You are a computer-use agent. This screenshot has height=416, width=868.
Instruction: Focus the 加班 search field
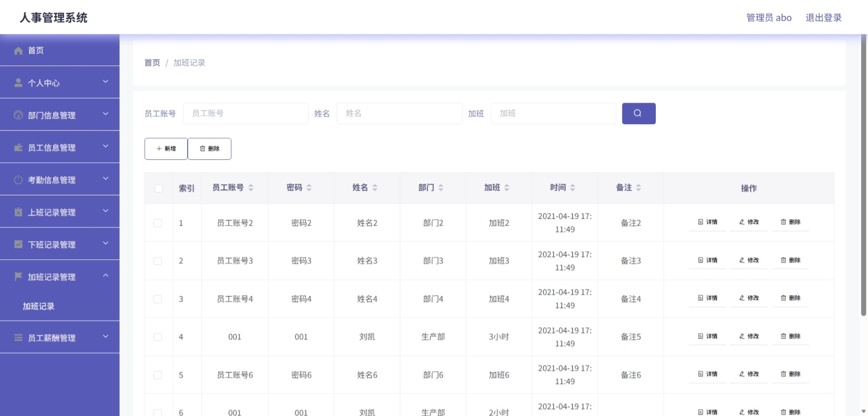tap(553, 113)
